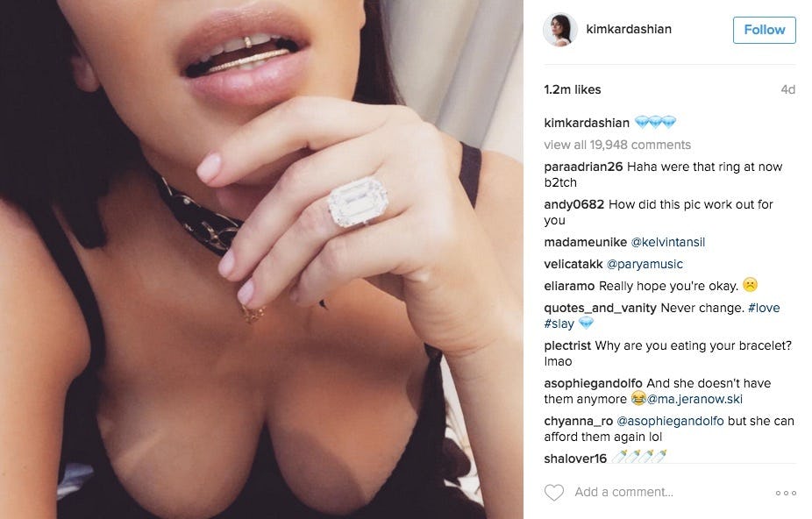
Task: Open the @kelvintansil mention link
Action: [x=667, y=242]
